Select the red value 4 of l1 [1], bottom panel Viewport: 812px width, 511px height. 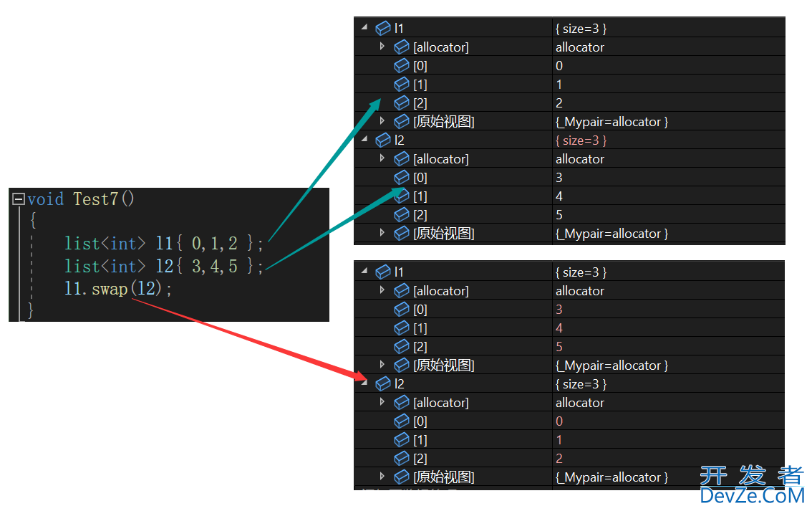pyautogui.click(x=559, y=328)
